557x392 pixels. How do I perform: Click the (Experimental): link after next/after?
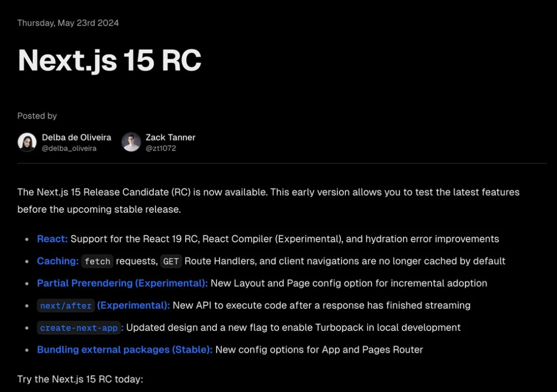pyautogui.click(x=133, y=305)
